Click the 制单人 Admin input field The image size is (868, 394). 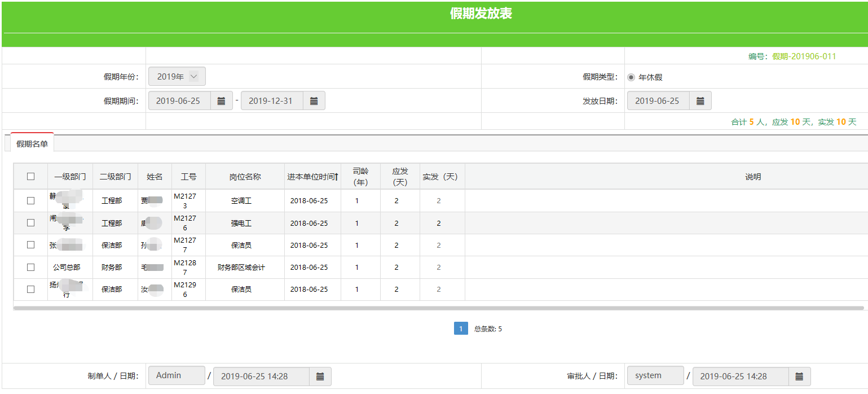click(x=177, y=376)
